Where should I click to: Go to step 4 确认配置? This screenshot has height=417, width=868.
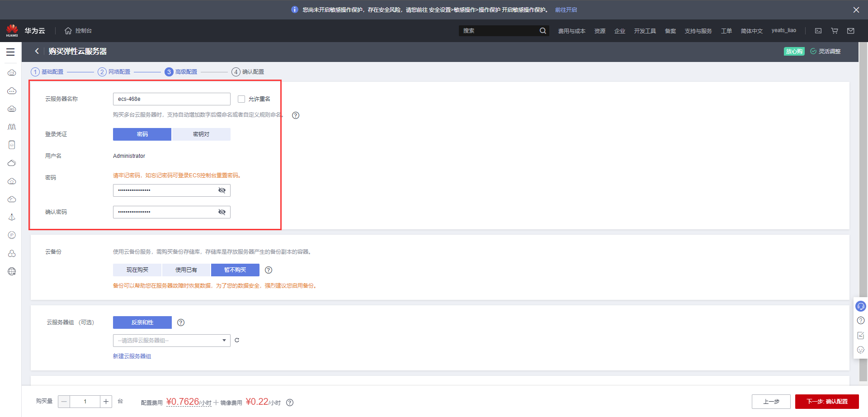click(248, 72)
